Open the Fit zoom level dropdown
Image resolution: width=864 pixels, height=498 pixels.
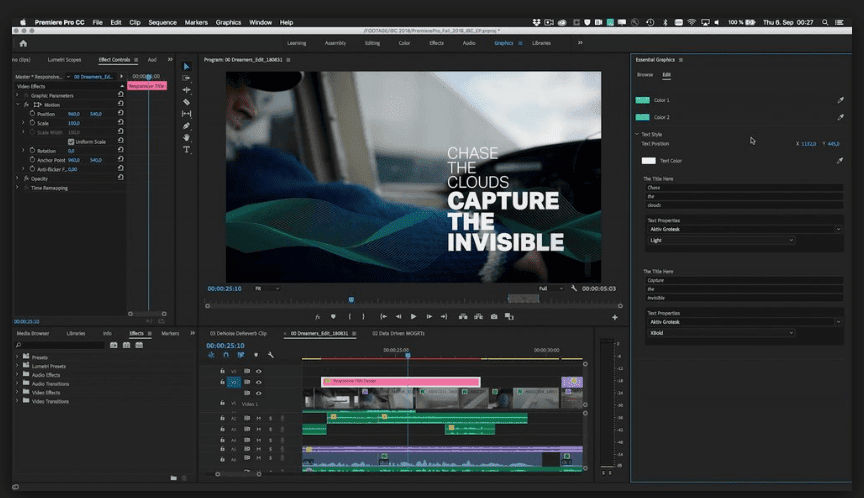click(x=265, y=288)
